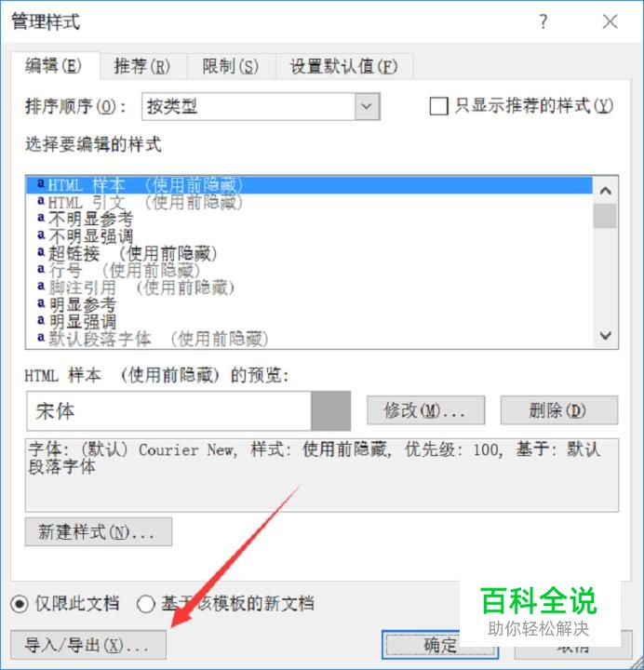Close the 管理样式 dialog
644x670 pixels.
[x=610, y=21]
